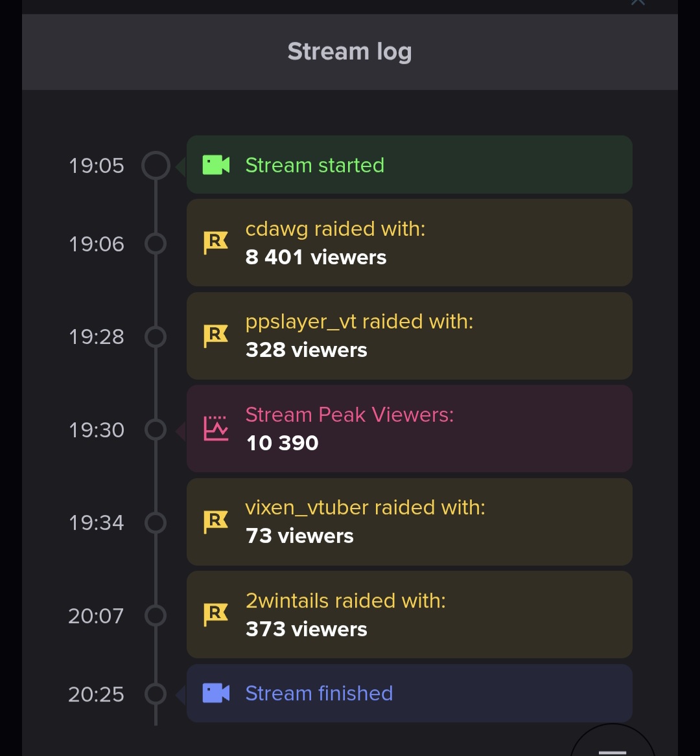Viewport: 700px width, 756px height.
Task: Open the Stream Peak Viewers 10 390 entry
Action: point(409,429)
